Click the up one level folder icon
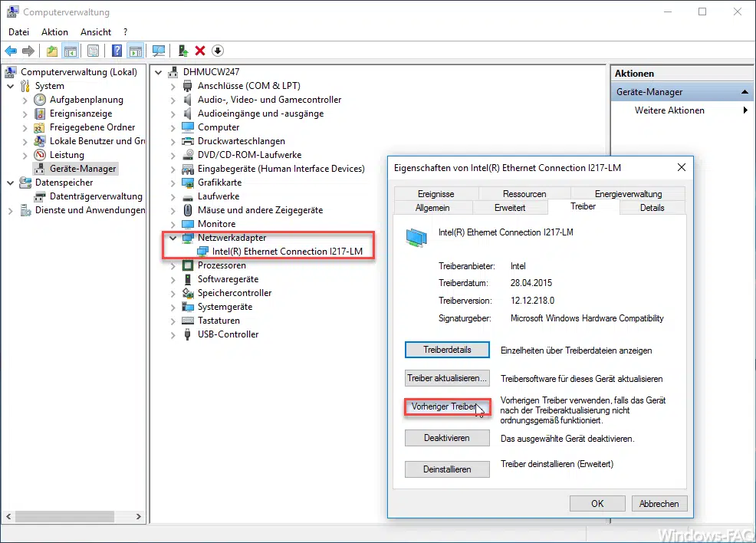Screen dimensions: 756x543 (x=51, y=51)
